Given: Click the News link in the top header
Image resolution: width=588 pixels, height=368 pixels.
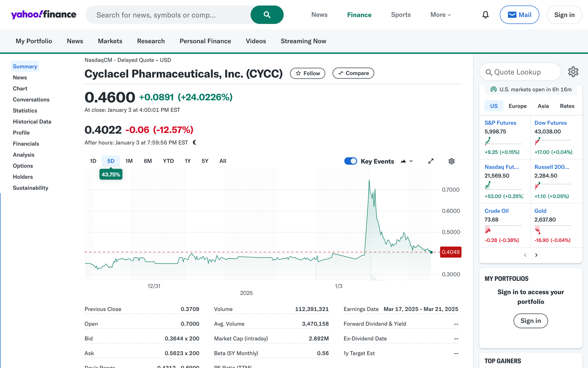Looking at the screenshot, I should click(319, 15).
